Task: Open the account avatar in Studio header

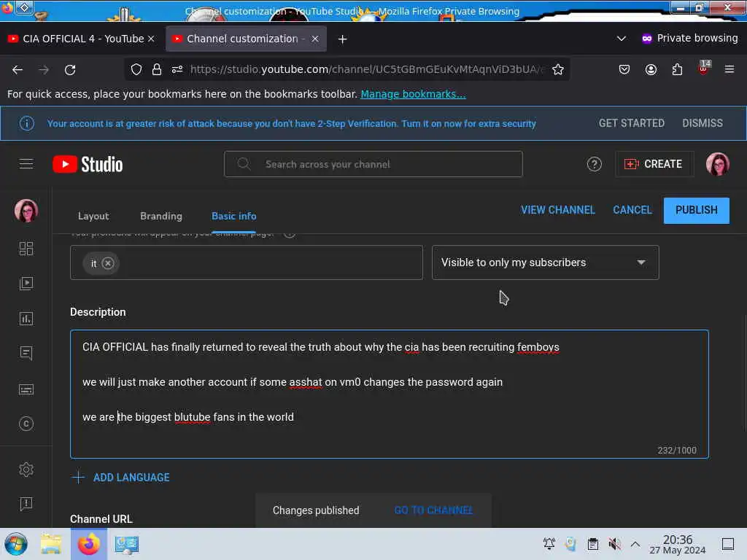Action: point(718,164)
